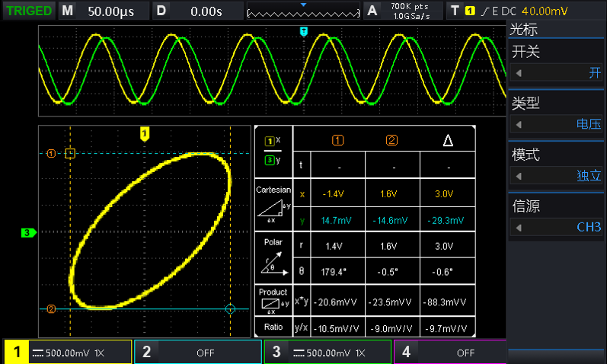Click the orange cursor 2 column header

[x=392, y=139]
